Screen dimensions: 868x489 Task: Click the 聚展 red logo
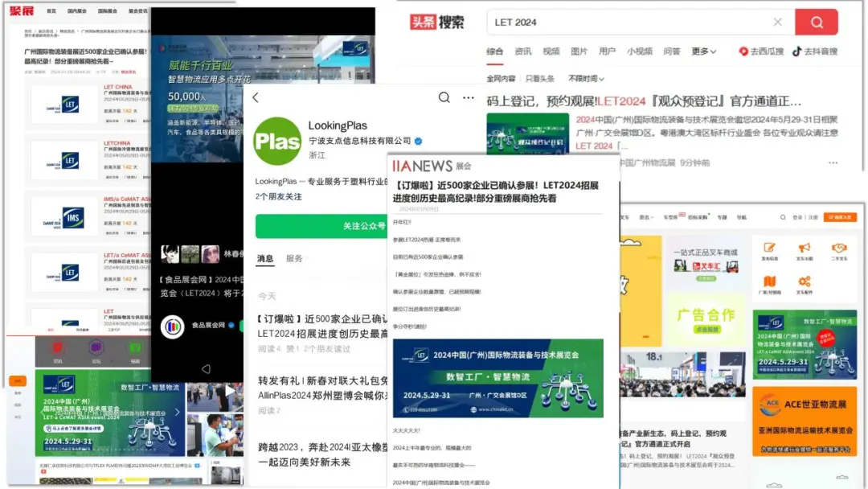coord(22,10)
